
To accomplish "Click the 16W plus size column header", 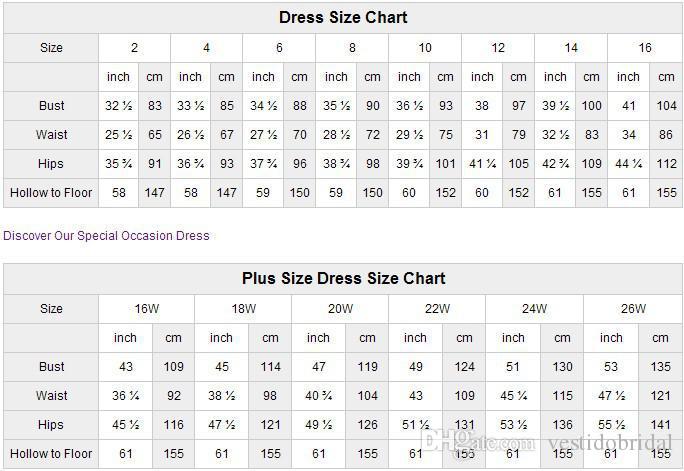I will coord(146,309).
